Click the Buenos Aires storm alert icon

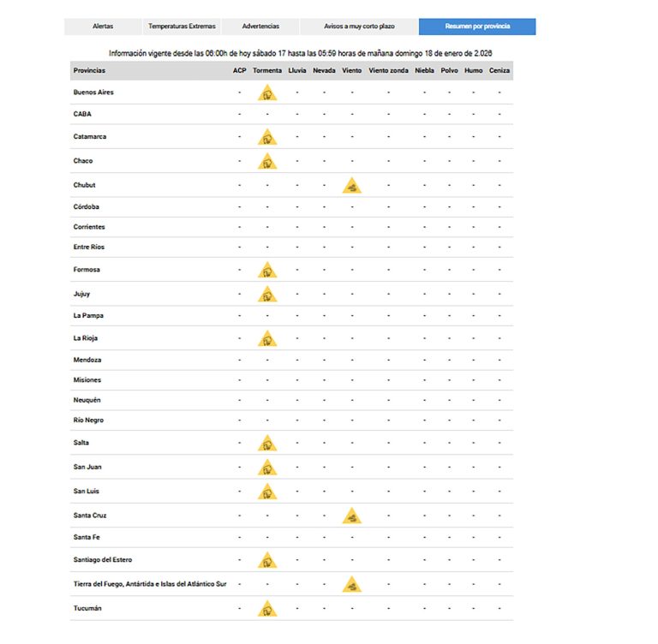267,93
